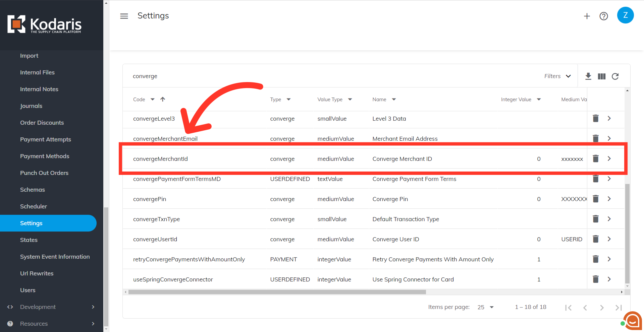
Task: Go to Order Discounts
Action: click(42, 123)
